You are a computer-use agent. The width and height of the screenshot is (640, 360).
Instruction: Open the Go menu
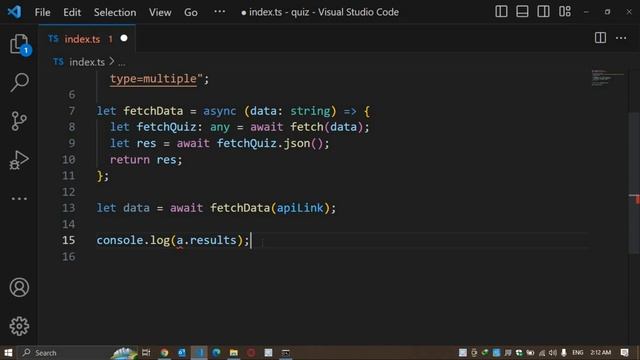tap(191, 12)
